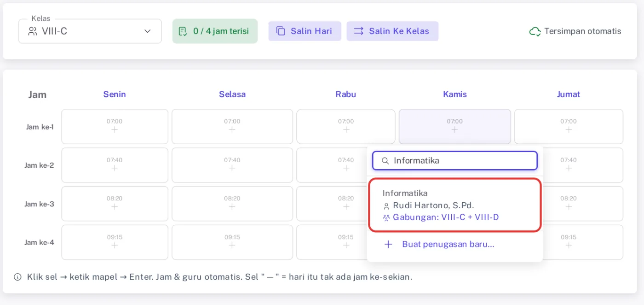Screen dimensions: 644x305
Task: Click the checklist icon in jam terisi badge
Action: click(x=183, y=31)
